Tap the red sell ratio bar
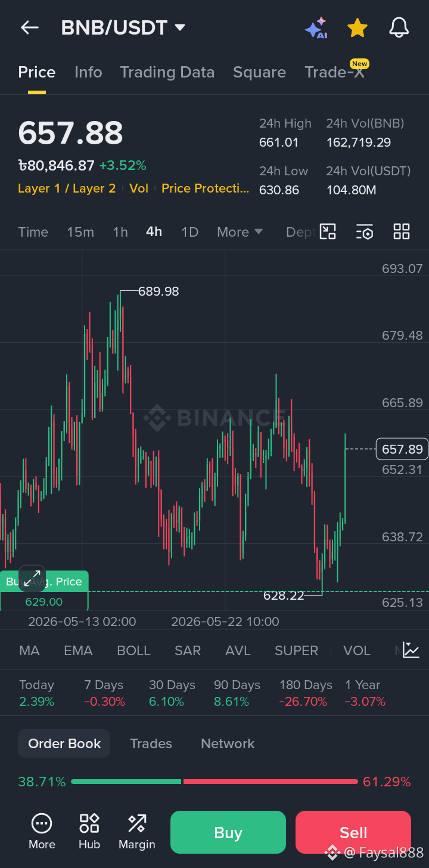The height and width of the screenshot is (868, 429). click(x=271, y=782)
